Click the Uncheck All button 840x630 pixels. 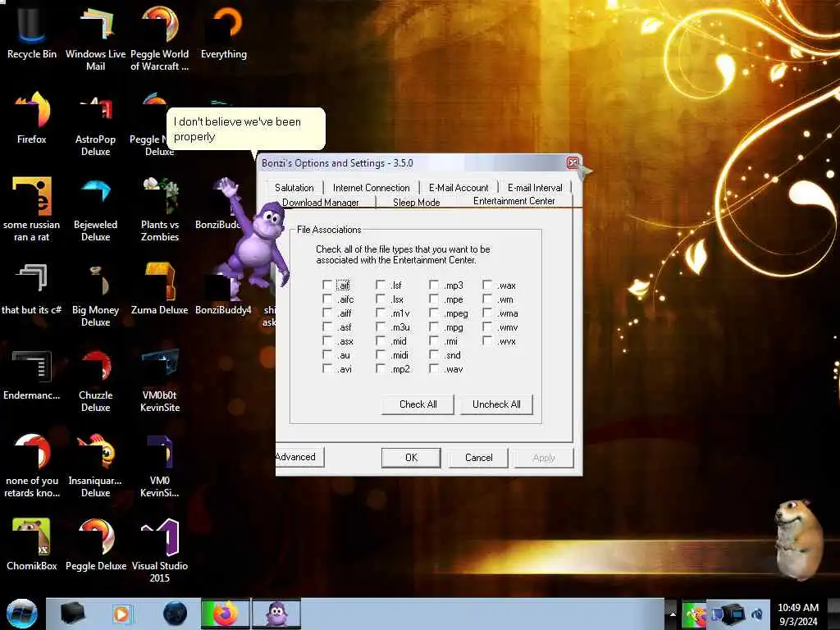click(496, 404)
